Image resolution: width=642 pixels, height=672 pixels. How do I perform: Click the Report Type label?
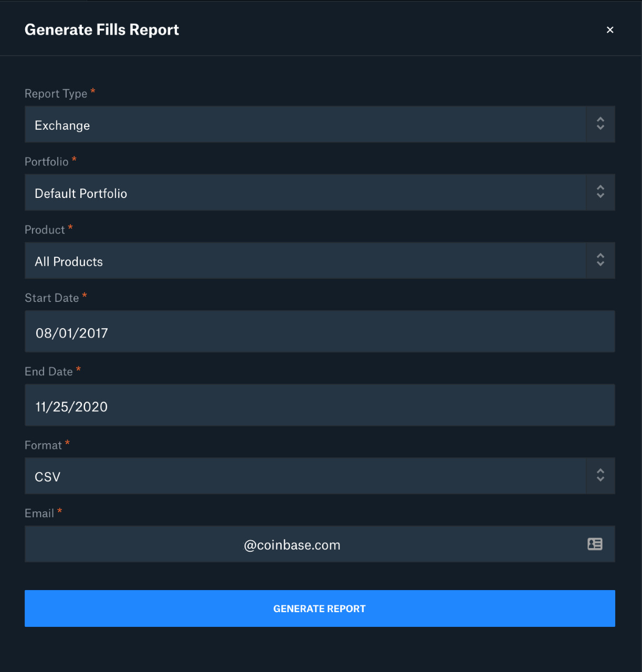pyautogui.click(x=56, y=93)
